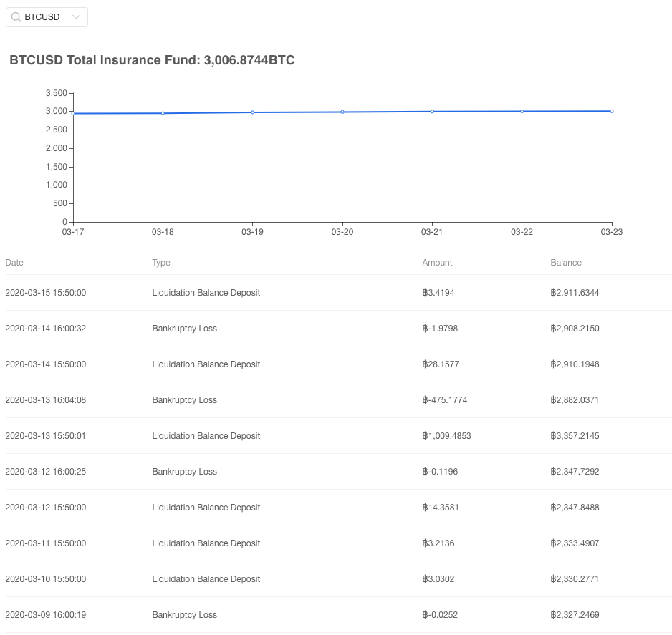The height and width of the screenshot is (635, 672).
Task: Select the date 2020-03-14 16:00:32
Action: [45, 329]
